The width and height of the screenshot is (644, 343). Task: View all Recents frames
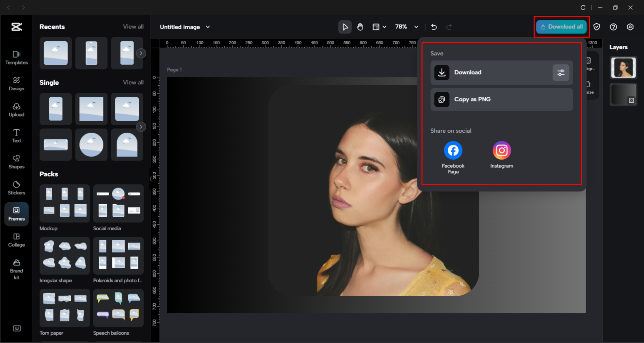tap(133, 27)
